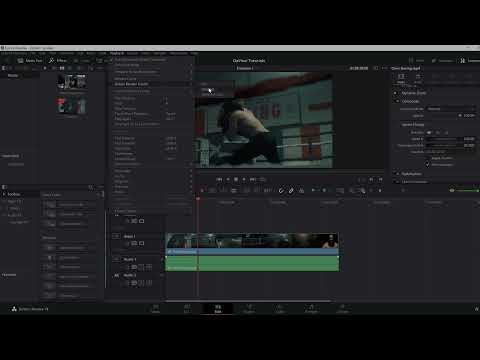Add marker with the marker icon

click(324, 190)
